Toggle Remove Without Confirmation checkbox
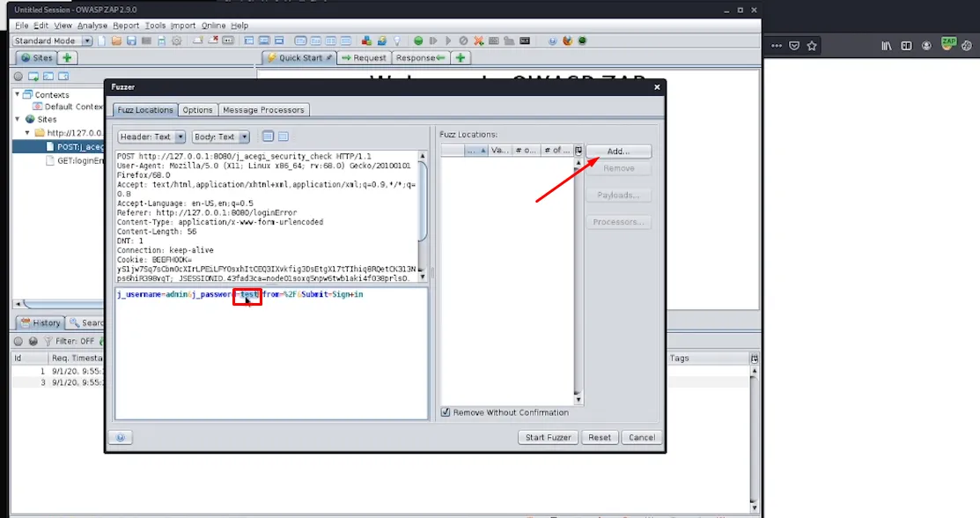The image size is (980, 518). tap(445, 412)
